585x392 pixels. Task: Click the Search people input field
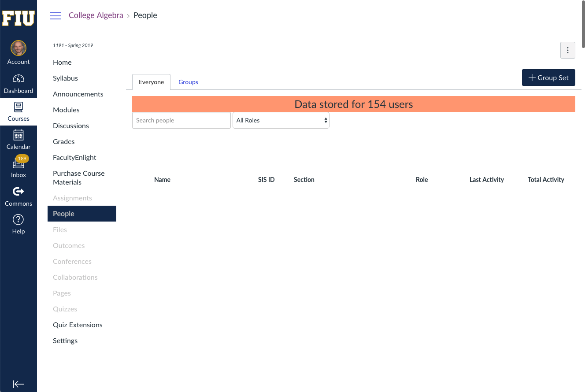[181, 120]
